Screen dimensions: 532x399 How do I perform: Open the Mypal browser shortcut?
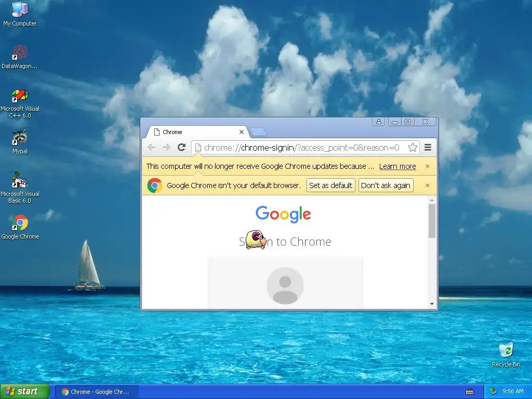point(20,142)
